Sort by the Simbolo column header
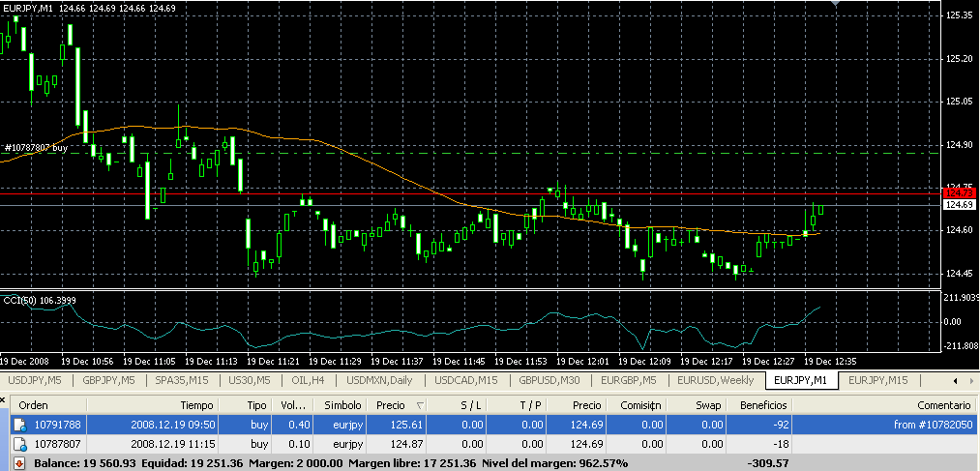 [x=340, y=405]
